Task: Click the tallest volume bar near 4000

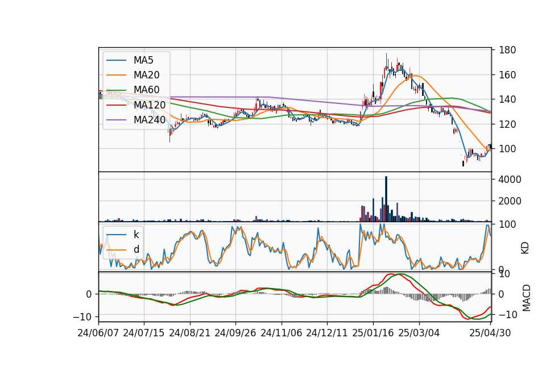Action: tap(386, 199)
